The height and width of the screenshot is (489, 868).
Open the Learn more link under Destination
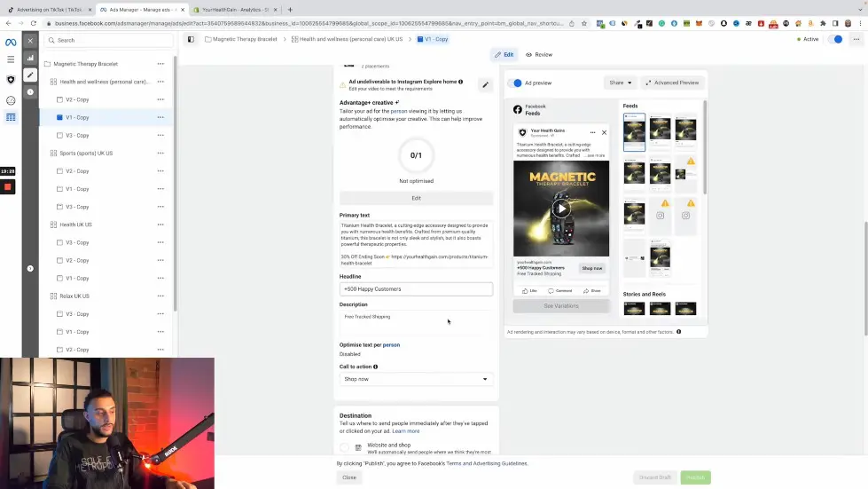tap(406, 431)
